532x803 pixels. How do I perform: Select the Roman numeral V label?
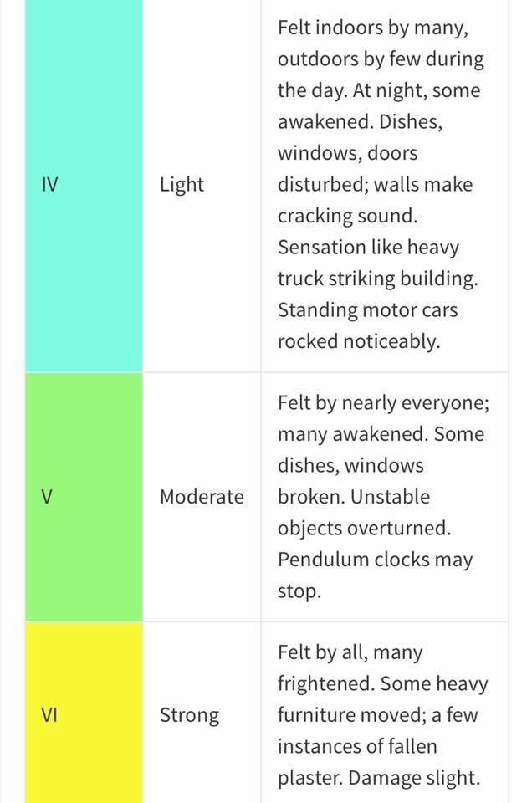(x=47, y=497)
